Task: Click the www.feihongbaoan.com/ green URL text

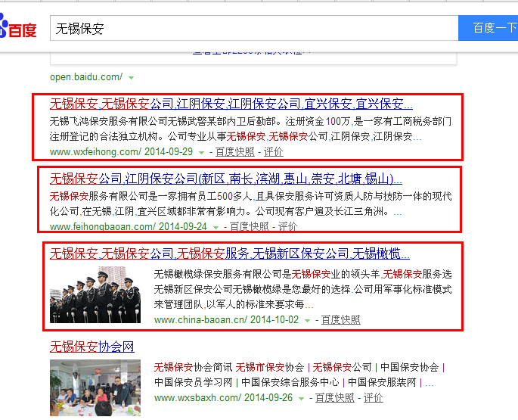Action: (x=103, y=226)
